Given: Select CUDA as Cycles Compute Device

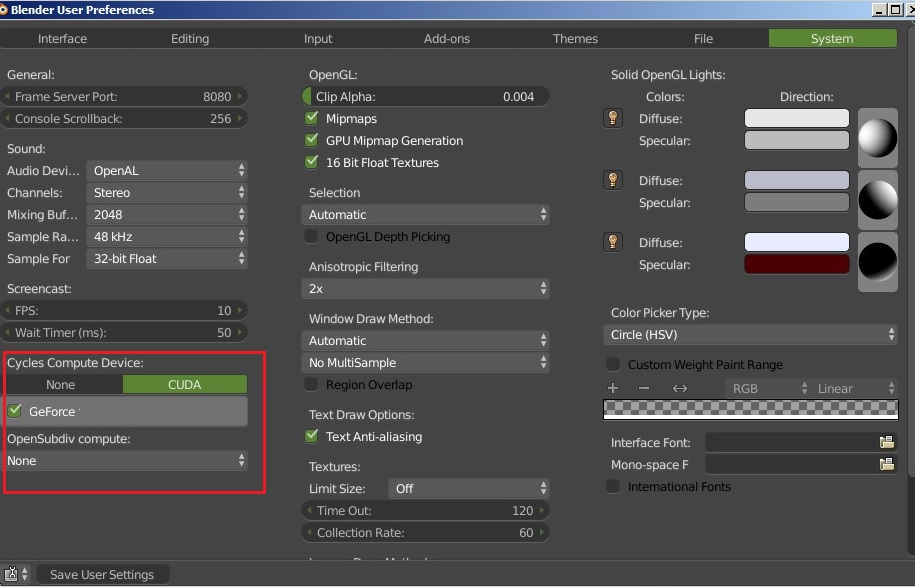Looking at the screenshot, I should click(185, 384).
